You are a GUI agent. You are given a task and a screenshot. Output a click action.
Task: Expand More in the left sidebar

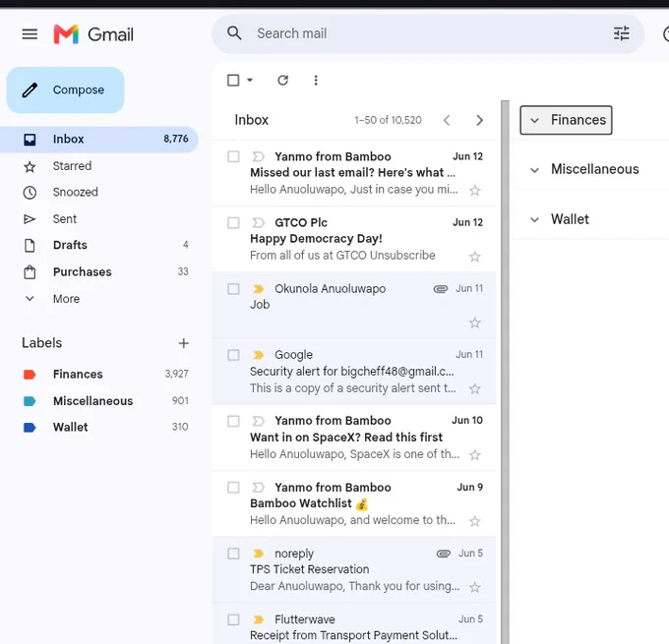pos(66,299)
